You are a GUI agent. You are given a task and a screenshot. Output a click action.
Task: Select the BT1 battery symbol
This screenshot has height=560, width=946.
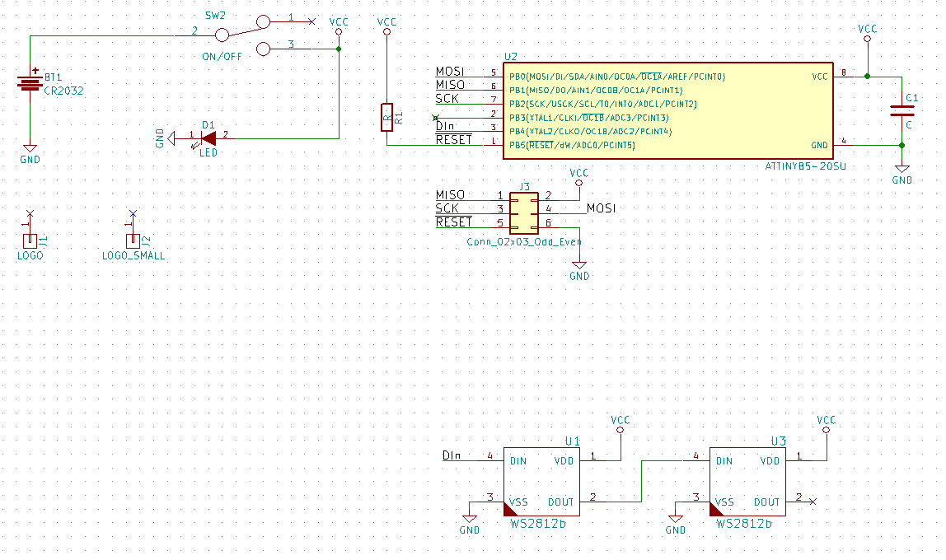[x=30, y=83]
